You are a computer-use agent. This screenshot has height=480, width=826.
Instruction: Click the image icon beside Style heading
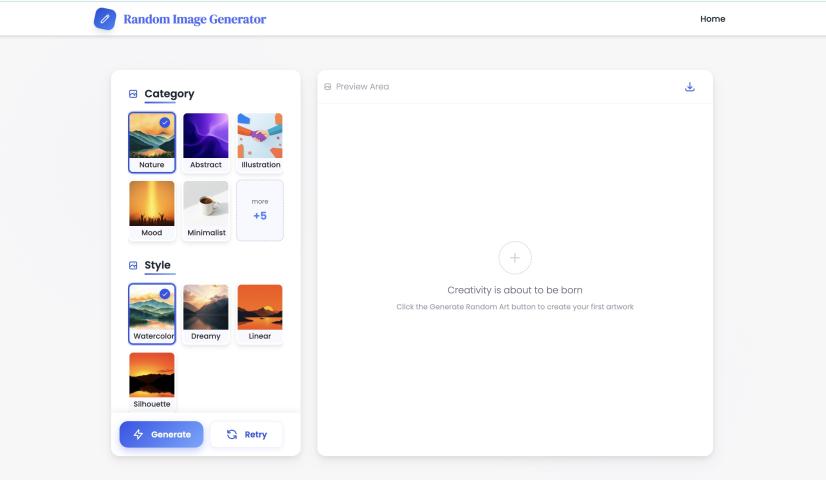point(133,266)
